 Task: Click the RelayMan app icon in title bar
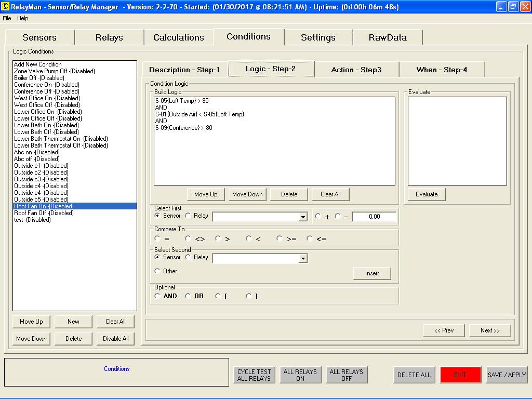[6, 7]
